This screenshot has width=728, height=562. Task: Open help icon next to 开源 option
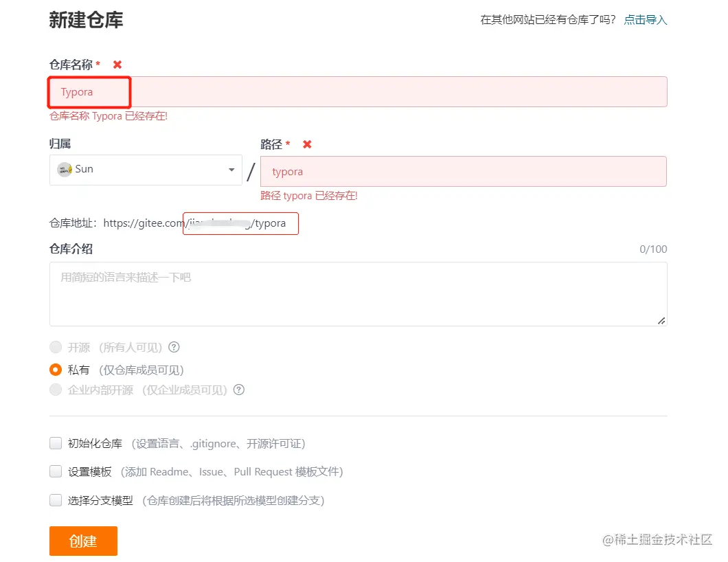174,347
